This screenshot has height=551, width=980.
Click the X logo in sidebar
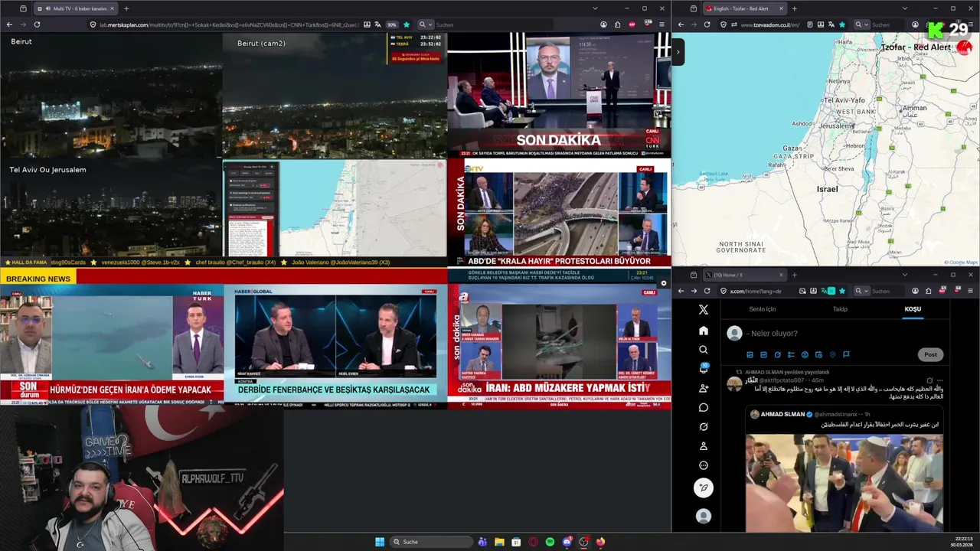[704, 310]
